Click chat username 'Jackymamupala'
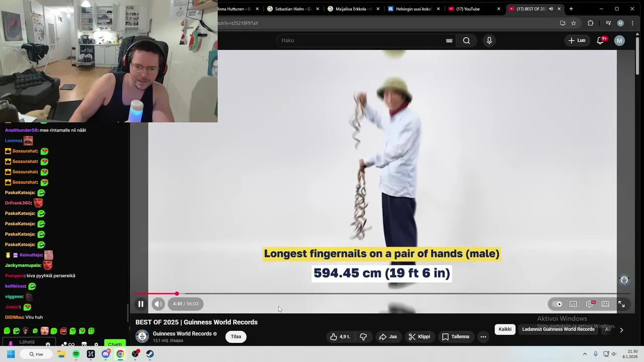 [x=23, y=265]
